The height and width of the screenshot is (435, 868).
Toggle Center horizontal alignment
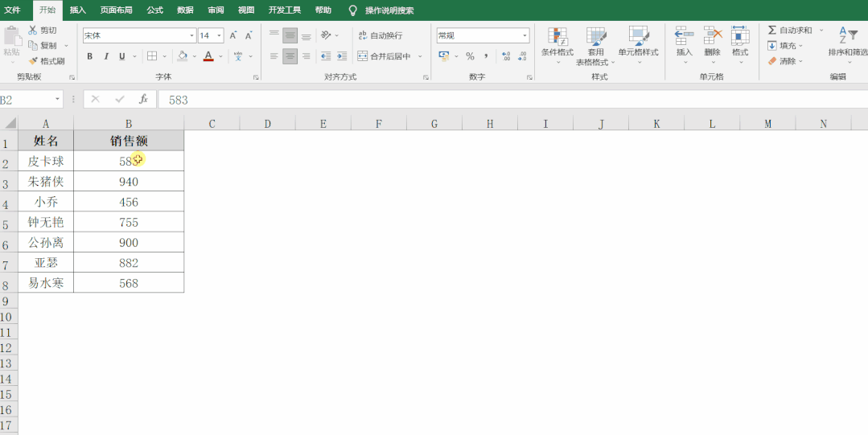pyautogui.click(x=290, y=56)
